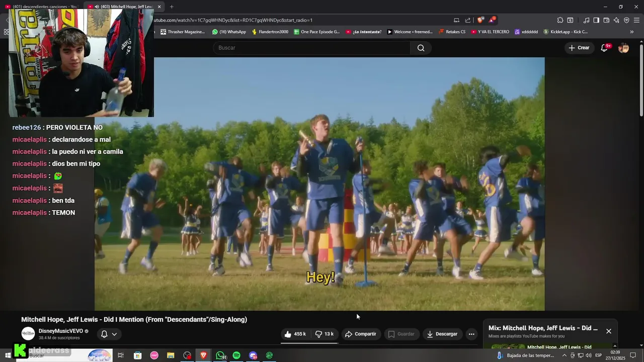Image resolution: width=644 pixels, height=362 pixels.
Task: Show hidden system tray icons chevron
Action: [x=564, y=355]
